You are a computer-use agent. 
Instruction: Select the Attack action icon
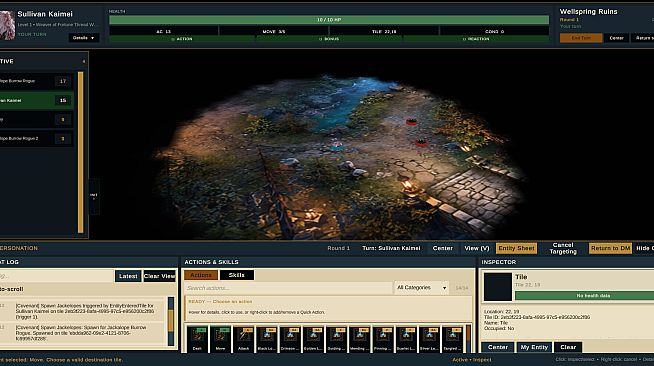pos(244,339)
